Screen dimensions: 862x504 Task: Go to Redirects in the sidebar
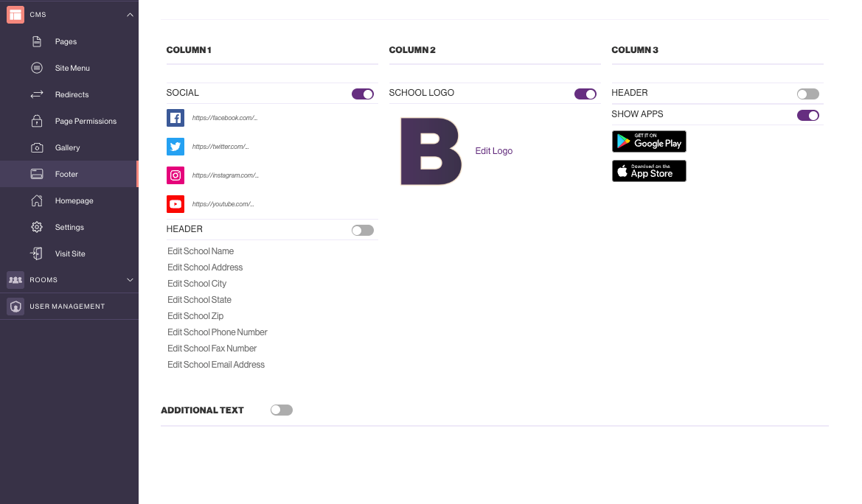pos(72,95)
